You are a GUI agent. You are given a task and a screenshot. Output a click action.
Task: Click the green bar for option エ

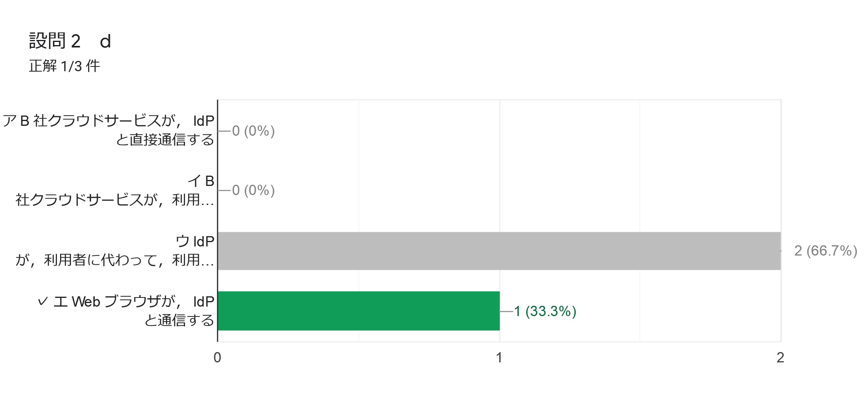pyautogui.click(x=359, y=311)
